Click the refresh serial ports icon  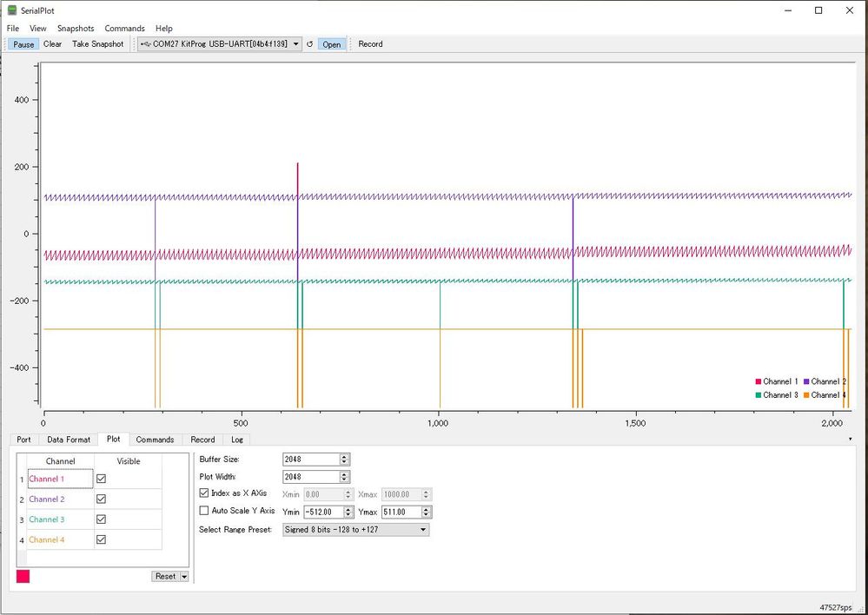tap(309, 44)
